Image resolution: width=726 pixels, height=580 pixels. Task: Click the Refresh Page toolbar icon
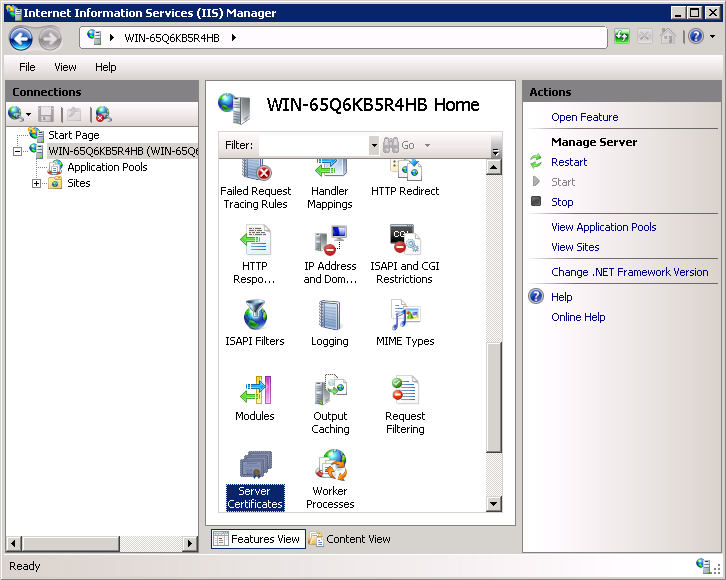pyautogui.click(x=622, y=36)
